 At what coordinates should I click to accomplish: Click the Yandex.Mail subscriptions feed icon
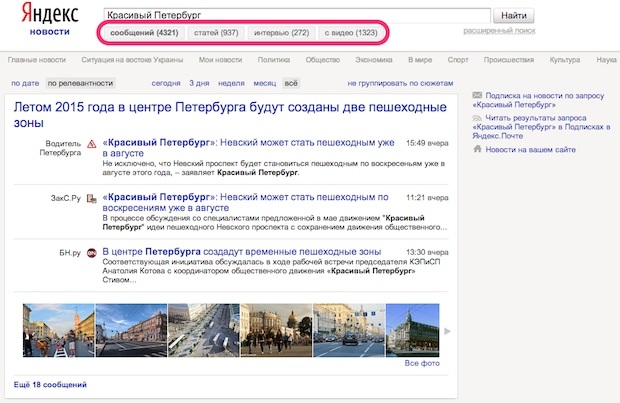click(x=475, y=118)
